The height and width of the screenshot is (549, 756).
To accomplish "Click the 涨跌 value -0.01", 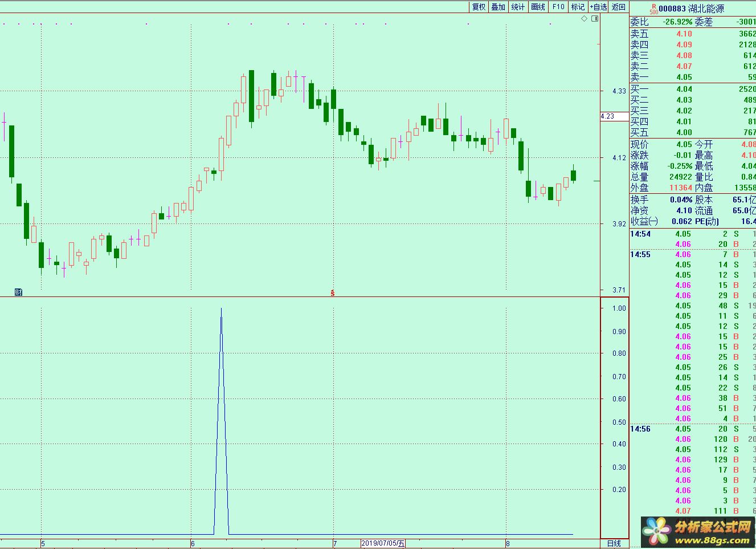I will (x=683, y=155).
